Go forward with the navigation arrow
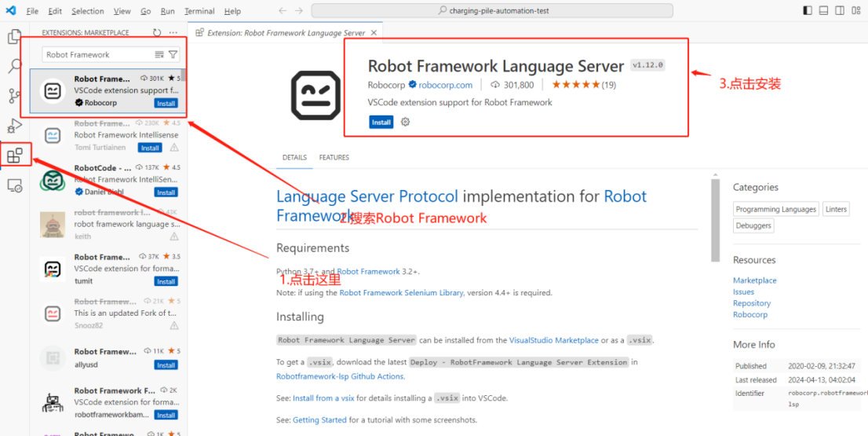The image size is (868, 436). click(x=299, y=10)
